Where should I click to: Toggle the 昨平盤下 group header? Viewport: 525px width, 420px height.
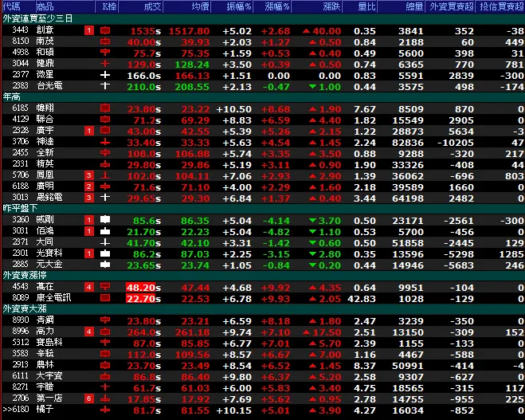[263, 209]
